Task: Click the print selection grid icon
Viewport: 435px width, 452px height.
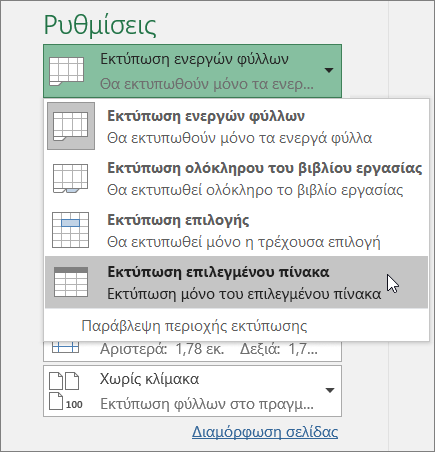Action: point(70,230)
